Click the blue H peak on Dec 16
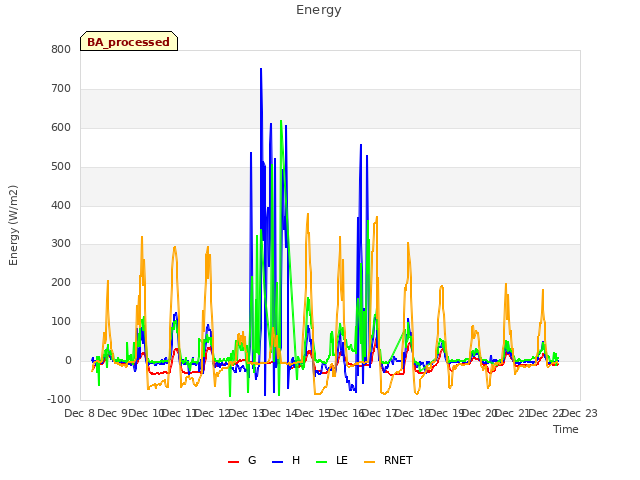The image size is (640, 480). 361,145
